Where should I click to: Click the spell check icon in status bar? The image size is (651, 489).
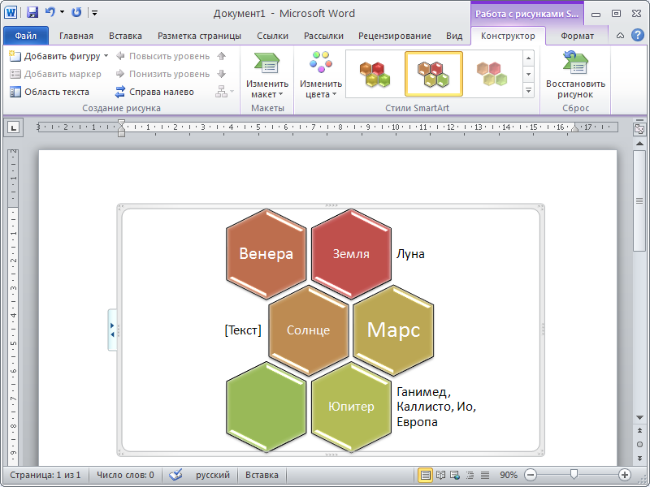(x=176, y=475)
